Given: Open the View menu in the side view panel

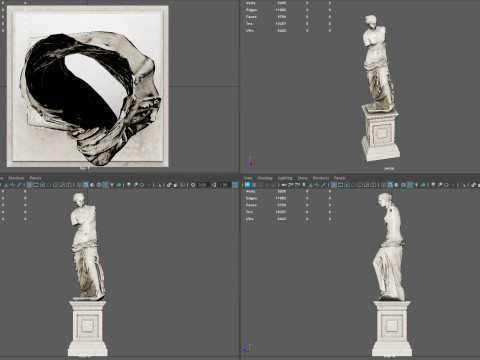Looking at the screenshot, I should (x=248, y=178).
